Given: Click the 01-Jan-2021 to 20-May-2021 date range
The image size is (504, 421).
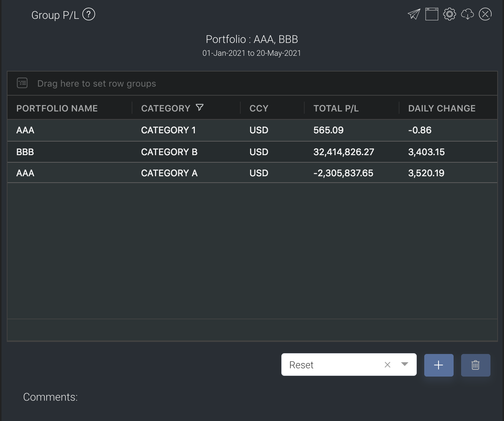Looking at the screenshot, I should point(252,53).
